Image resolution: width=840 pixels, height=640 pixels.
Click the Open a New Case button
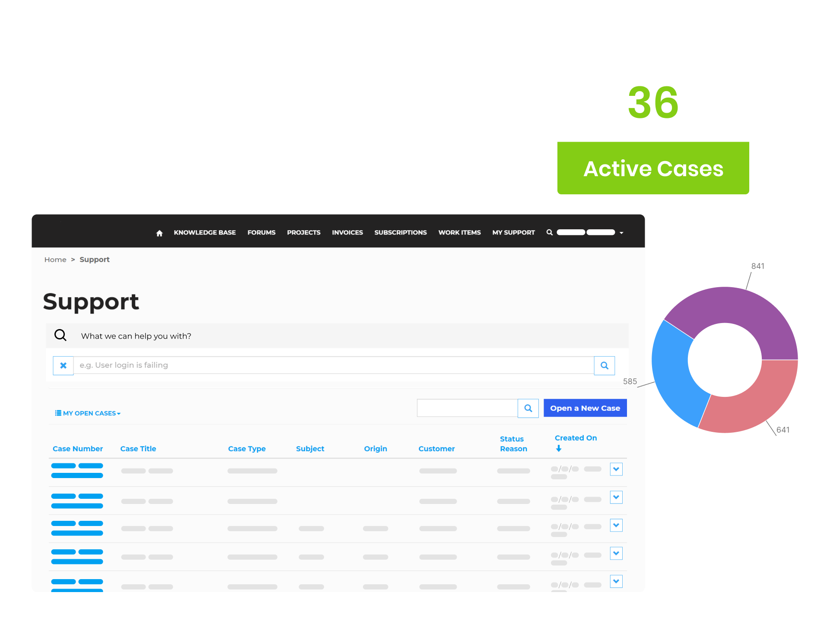click(x=583, y=407)
